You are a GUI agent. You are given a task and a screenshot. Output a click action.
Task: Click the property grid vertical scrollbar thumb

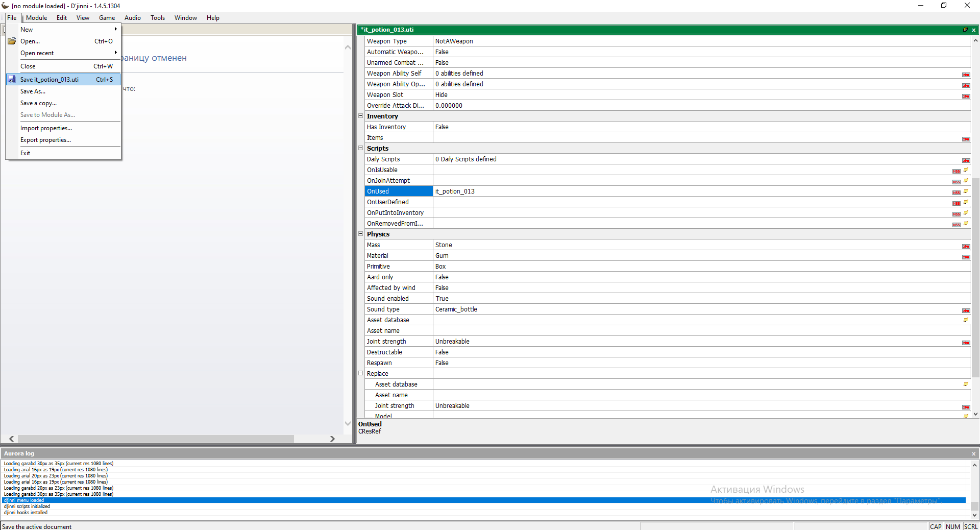[975, 277]
